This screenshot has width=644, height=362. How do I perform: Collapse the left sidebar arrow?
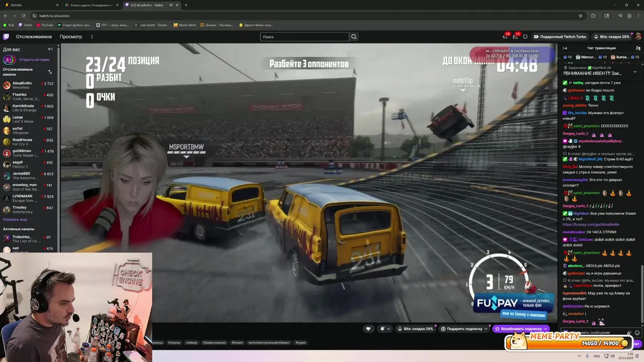click(x=50, y=49)
